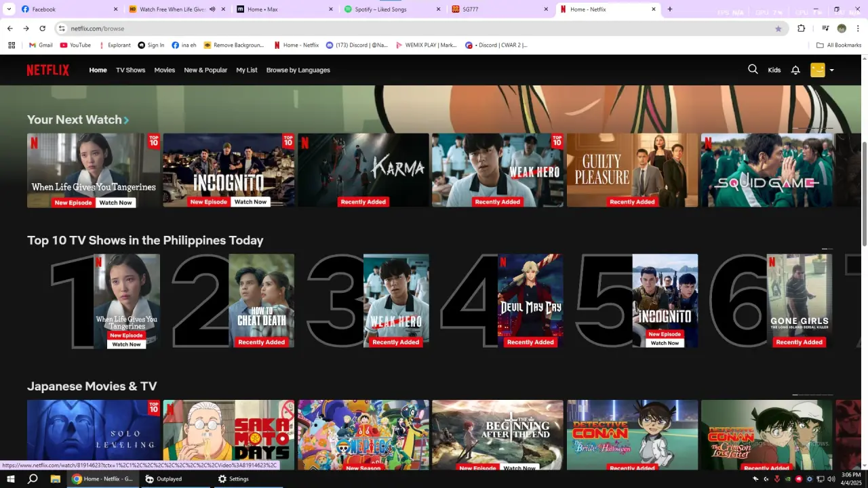This screenshot has height=488, width=868.
Task: Open Guilty Pleasure thumbnail
Action: coord(632,170)
